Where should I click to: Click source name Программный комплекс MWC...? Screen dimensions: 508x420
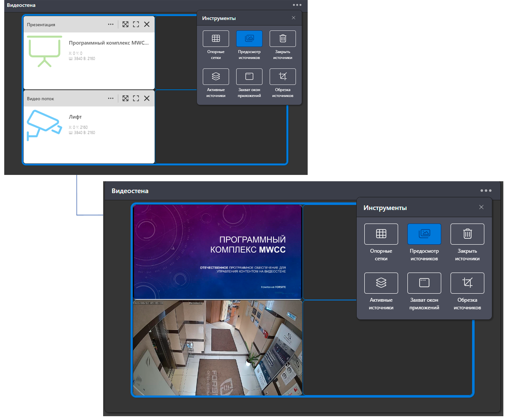pos(109,43)
